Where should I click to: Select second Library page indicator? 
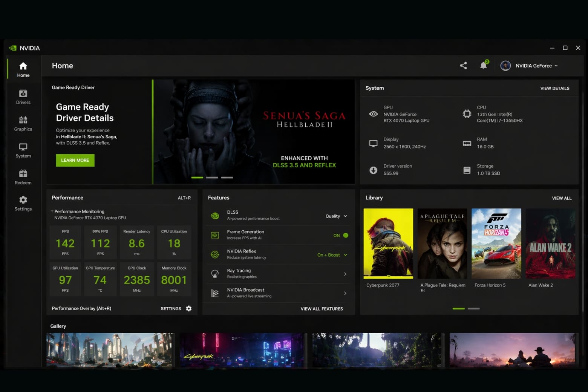(x=473, y=308)
